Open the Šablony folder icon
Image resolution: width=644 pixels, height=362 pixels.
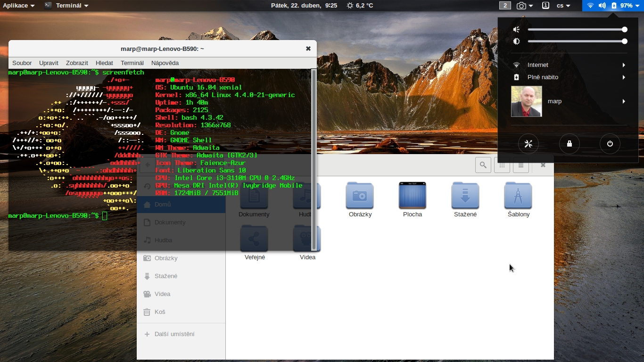(x=518, y=195)
